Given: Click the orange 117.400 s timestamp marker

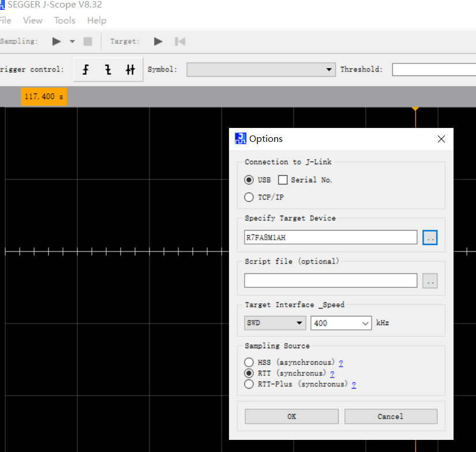Looking at the screenshot, I should click(43, 97).
